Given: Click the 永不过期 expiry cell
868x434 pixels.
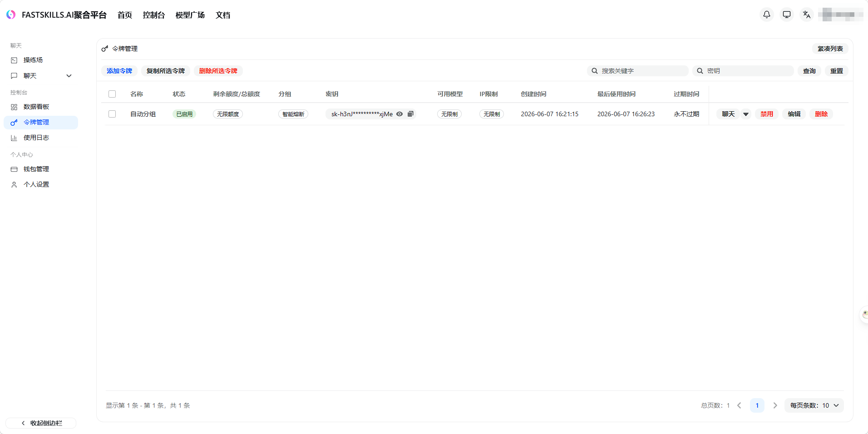Looking at the screenshot, I should click(x=686, y=114).
